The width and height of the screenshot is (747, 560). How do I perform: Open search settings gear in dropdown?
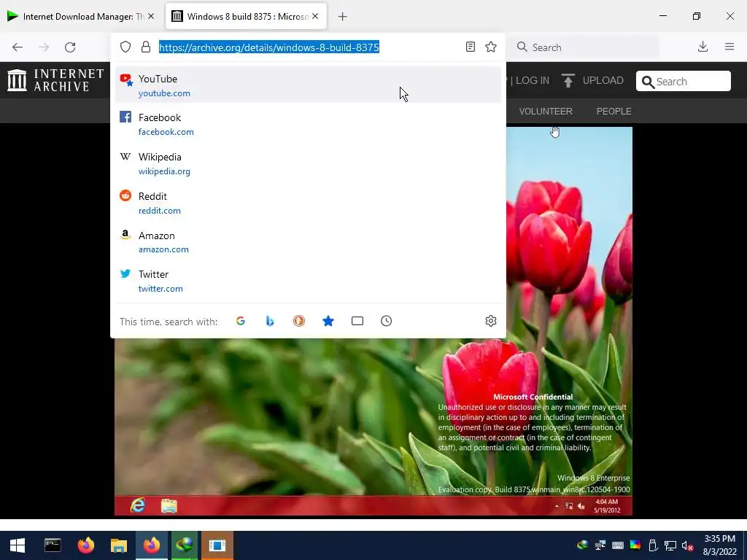(x=491, y=321)
